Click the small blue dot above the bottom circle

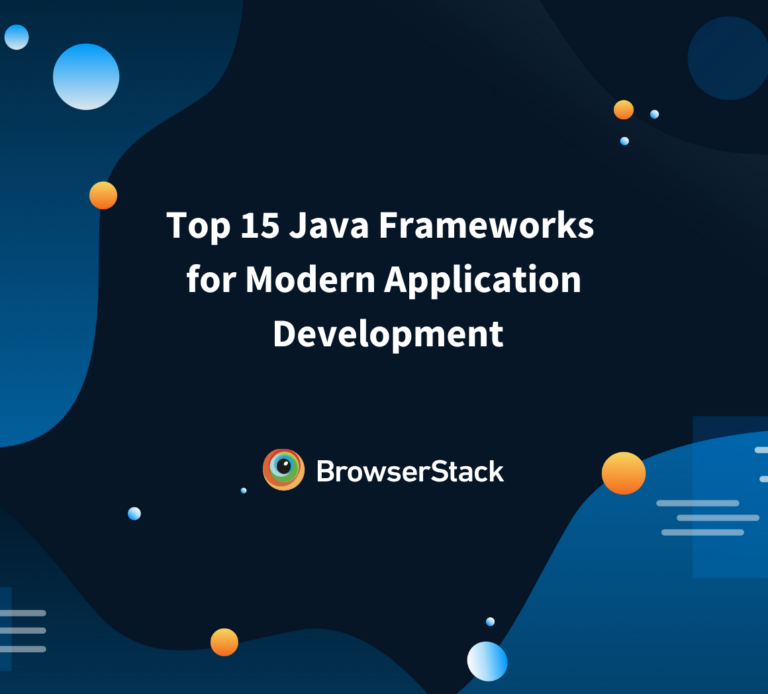(490, 621)
